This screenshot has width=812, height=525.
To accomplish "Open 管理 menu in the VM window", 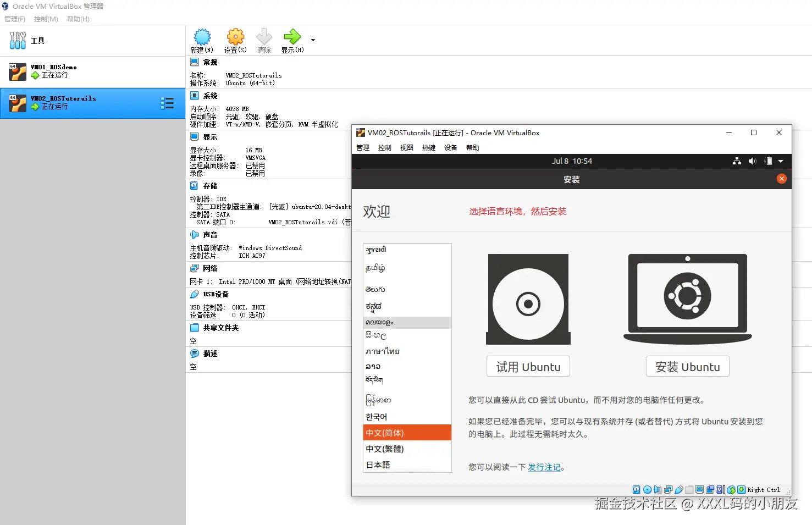I will [x=363, y=148].
